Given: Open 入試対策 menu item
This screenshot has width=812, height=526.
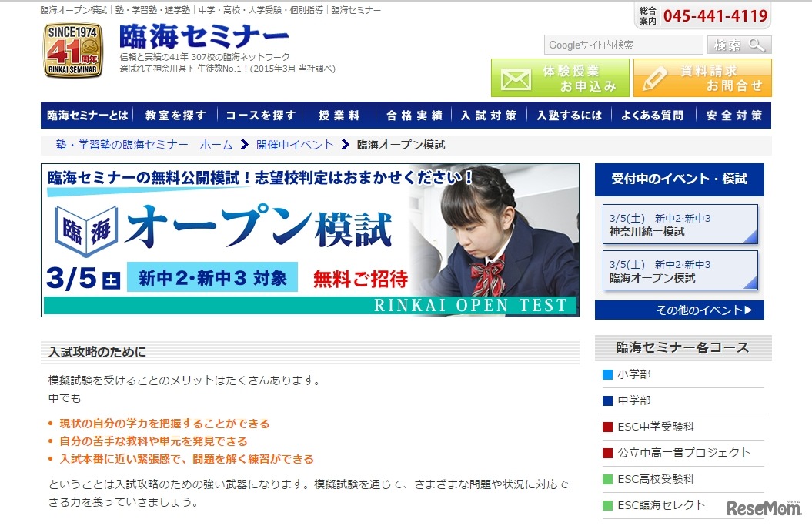Looking at the screenshot, I should 489,115.
